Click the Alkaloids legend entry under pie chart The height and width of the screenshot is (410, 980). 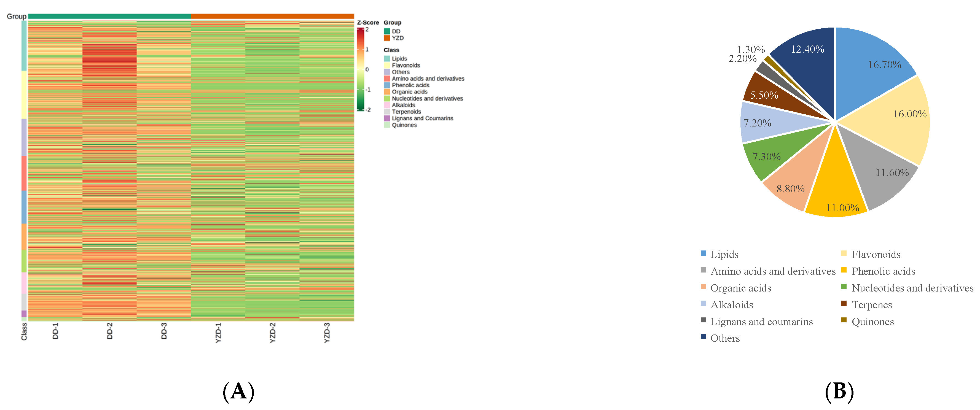(x=727, y=305)
